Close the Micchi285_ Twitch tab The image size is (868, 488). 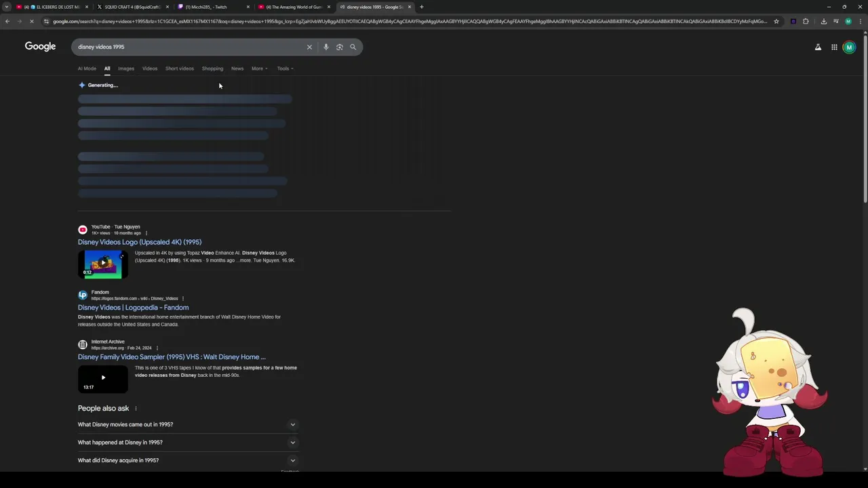pos(248,7)
